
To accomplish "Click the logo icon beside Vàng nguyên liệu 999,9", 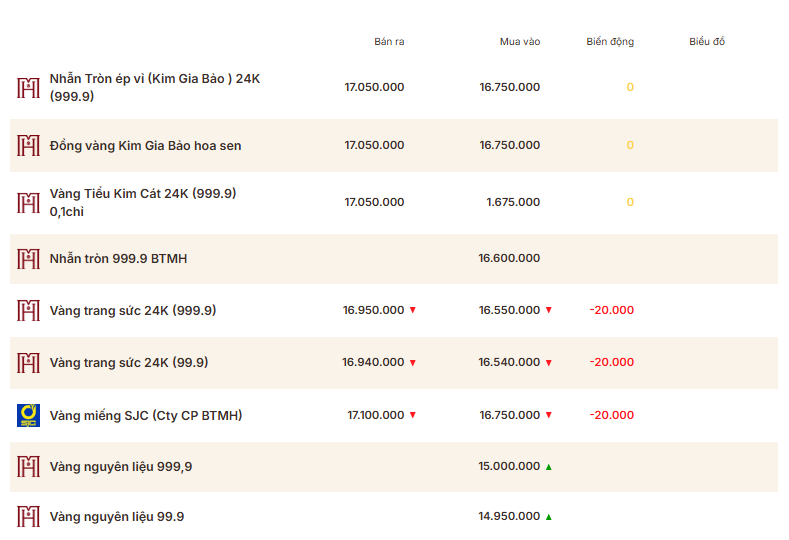I will click(x=28, y=467).
